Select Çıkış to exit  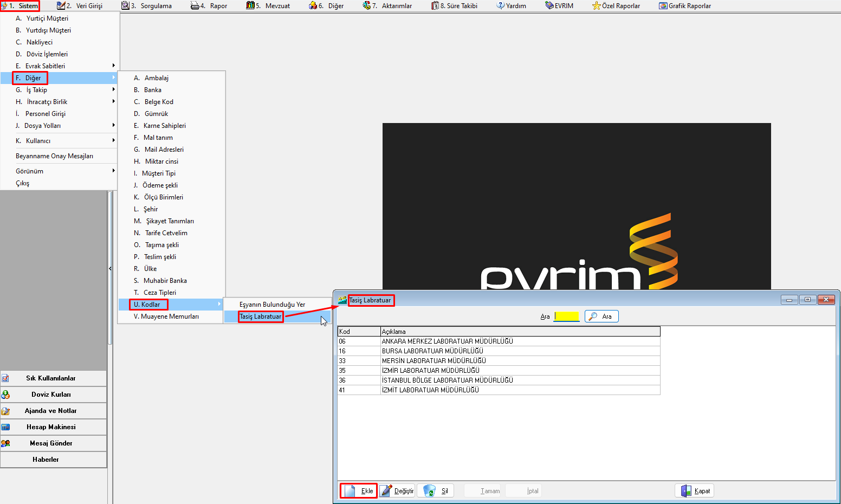[60, 183]
